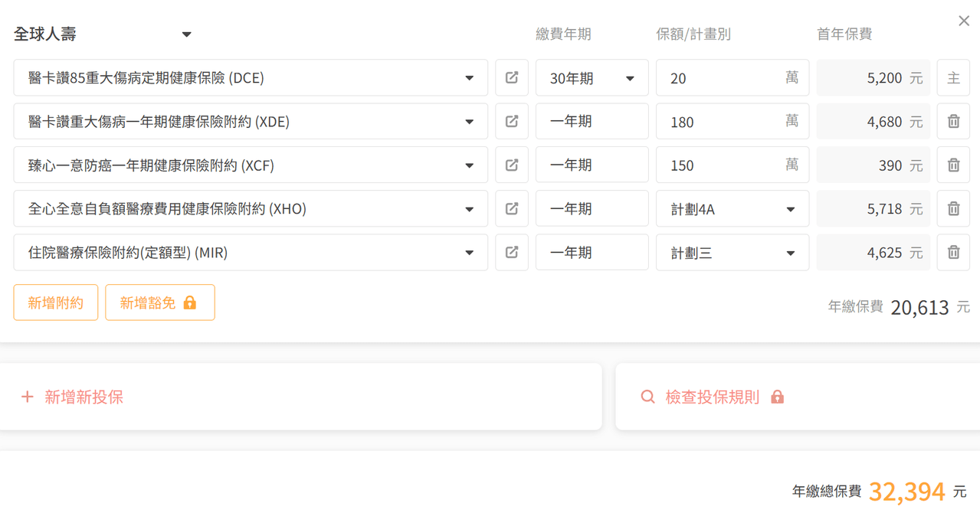Open external link for XCF rider

(x=512, y=165)
